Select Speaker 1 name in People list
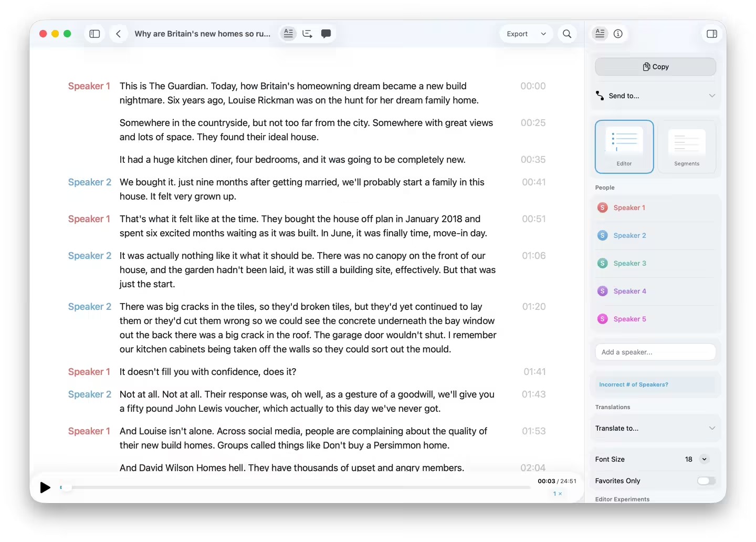756x542 pixels. 629,207
